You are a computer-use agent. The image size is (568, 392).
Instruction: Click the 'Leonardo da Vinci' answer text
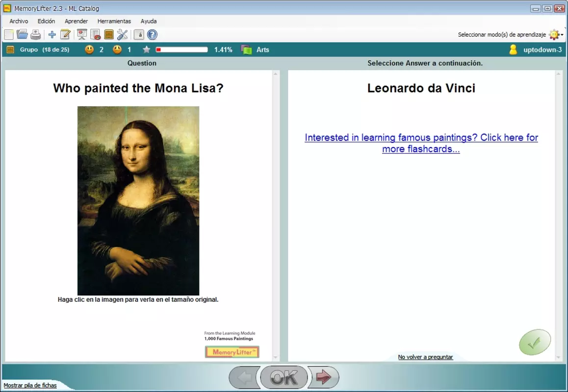point(421,88)
